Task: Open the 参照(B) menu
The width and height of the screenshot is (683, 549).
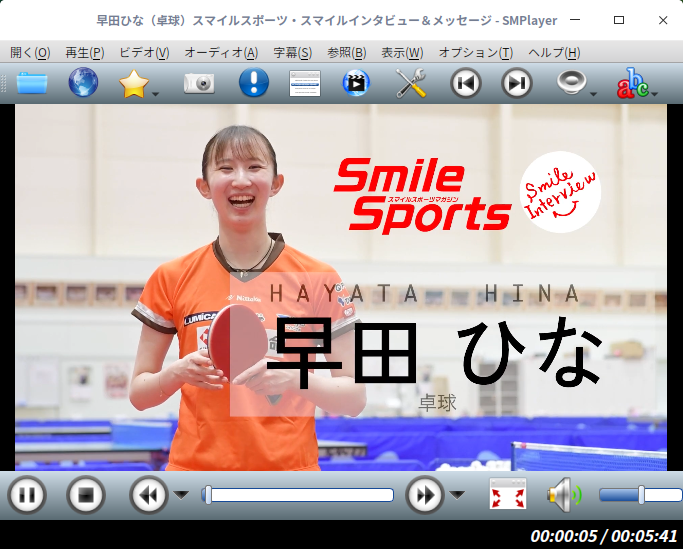Action: (346, 53)
